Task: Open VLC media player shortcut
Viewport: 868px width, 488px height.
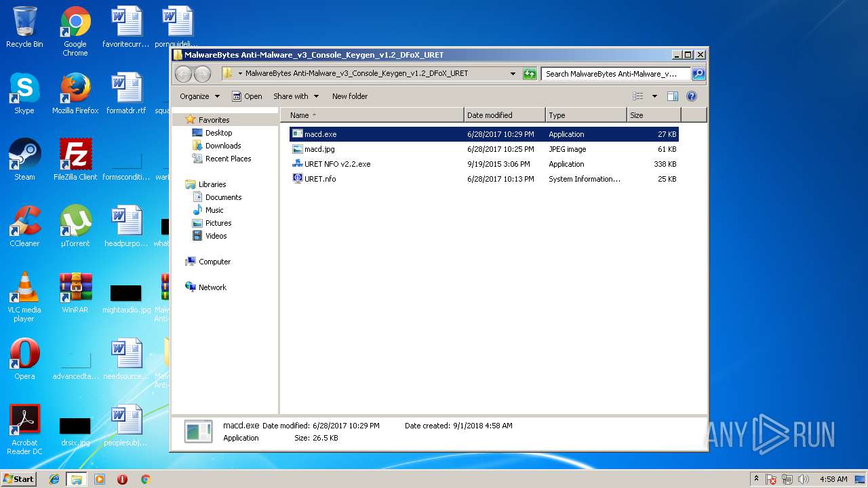Action: (24, 297)
